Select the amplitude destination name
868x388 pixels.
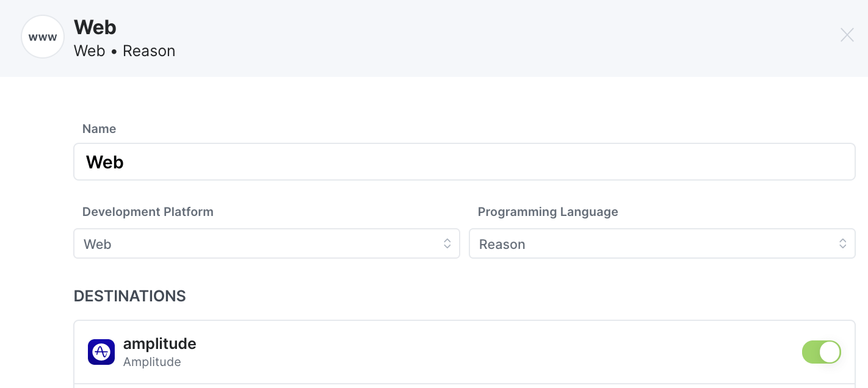(x=159, y=344)
